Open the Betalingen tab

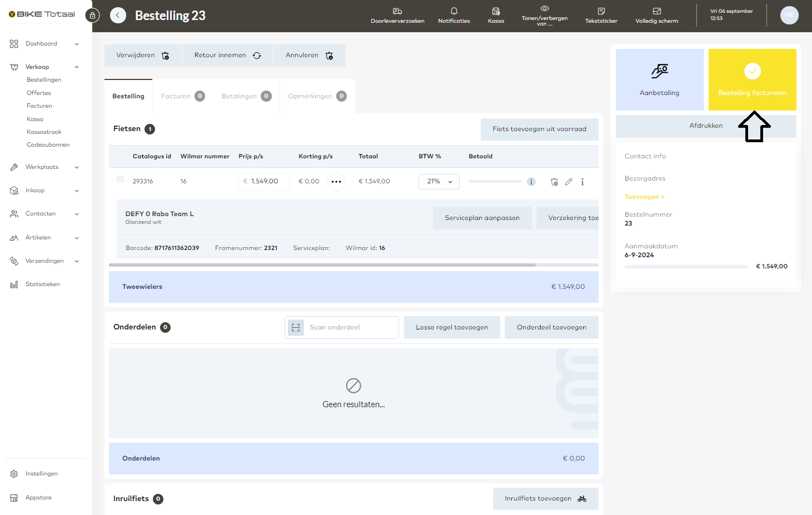(246, 96)
